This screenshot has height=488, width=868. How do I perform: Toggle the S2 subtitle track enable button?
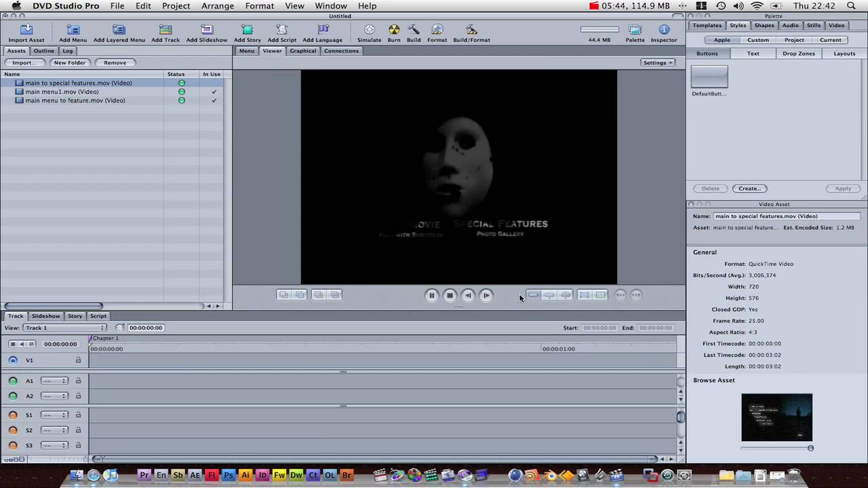point(13,430)
